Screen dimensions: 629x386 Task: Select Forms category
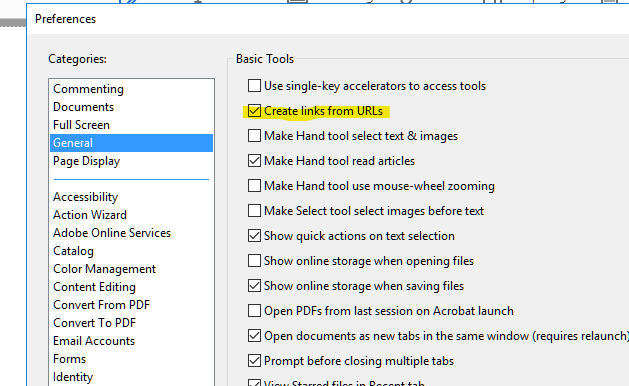click(x=132, y=359)
